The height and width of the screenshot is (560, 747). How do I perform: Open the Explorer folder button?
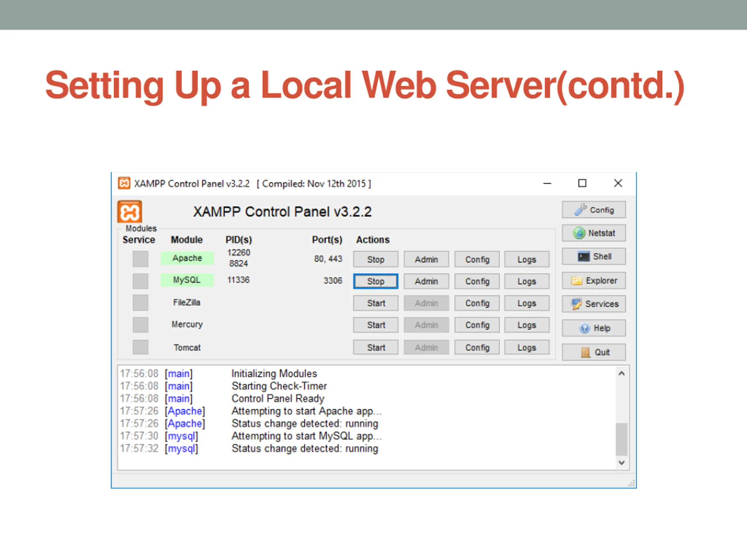pos(594,281)
